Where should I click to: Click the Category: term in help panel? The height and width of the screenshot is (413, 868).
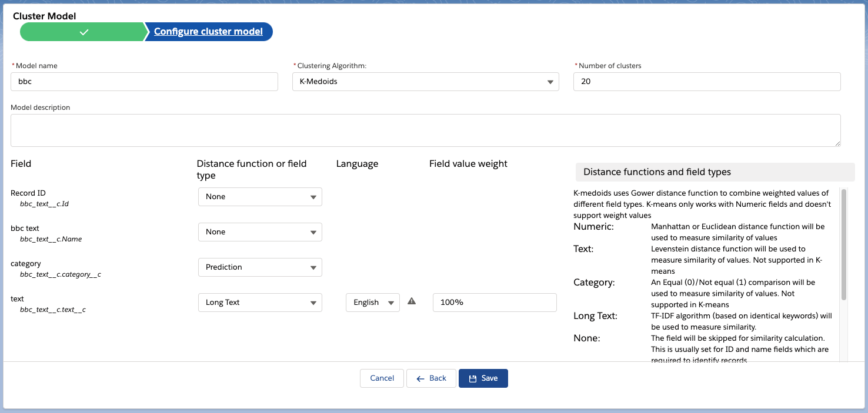click(594, 283)
